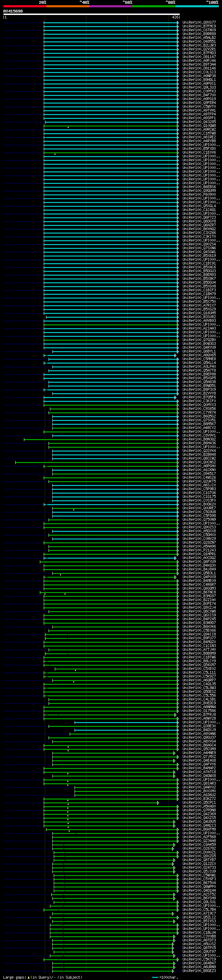Select the UniRef100_Q4P0X9 label
The width and height of the screenshot is (222, 980).
(199, 577)
